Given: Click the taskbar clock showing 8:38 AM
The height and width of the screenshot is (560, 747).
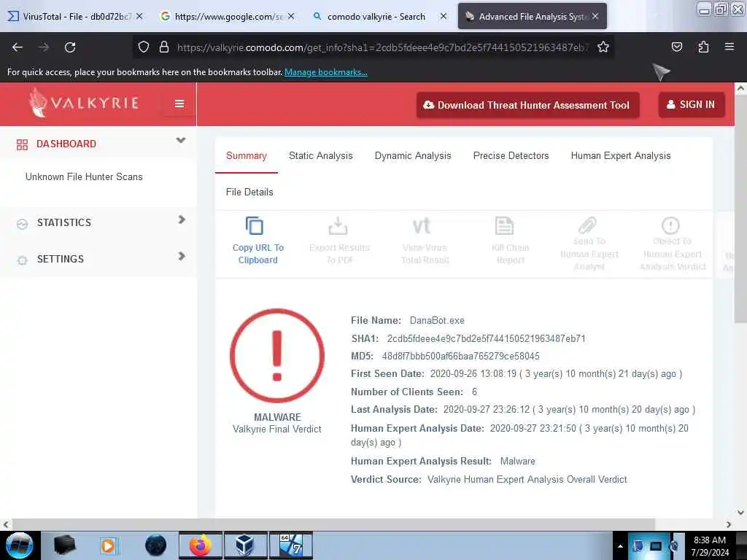Looking at the screenshot, I should pyautogui.click(x=710, y=545).
